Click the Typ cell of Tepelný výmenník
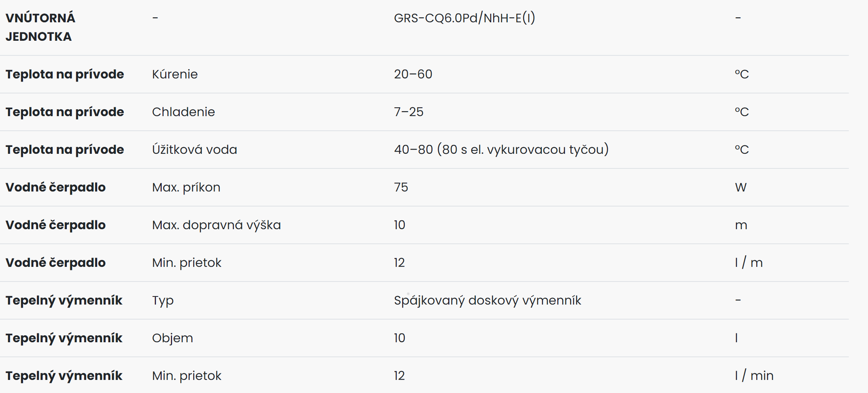 [x=163, y=301]
